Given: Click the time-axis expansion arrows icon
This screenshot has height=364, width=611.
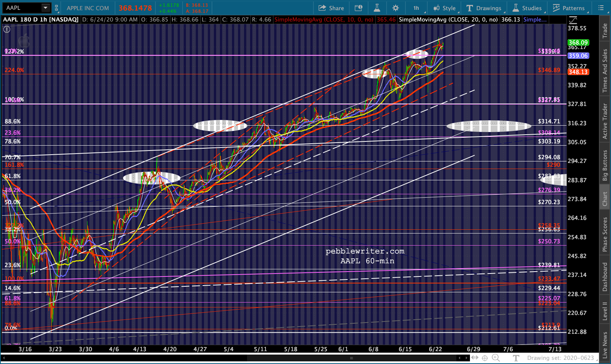Looking at the screenshot, I should point(474,358).
